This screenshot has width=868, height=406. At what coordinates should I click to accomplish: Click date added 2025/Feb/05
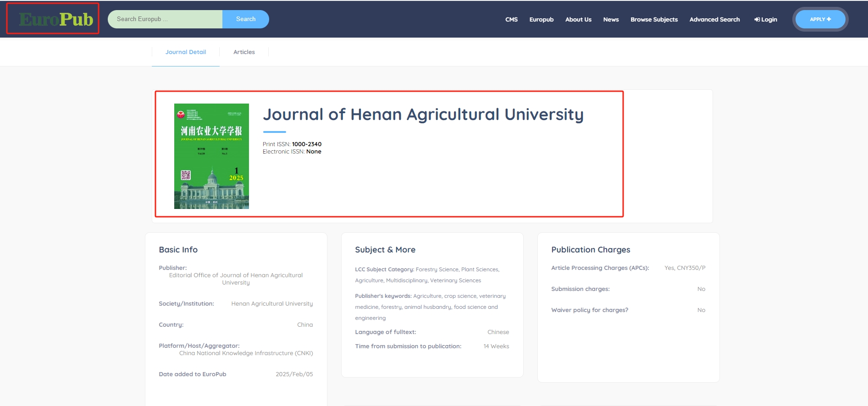tap(294, 374)
